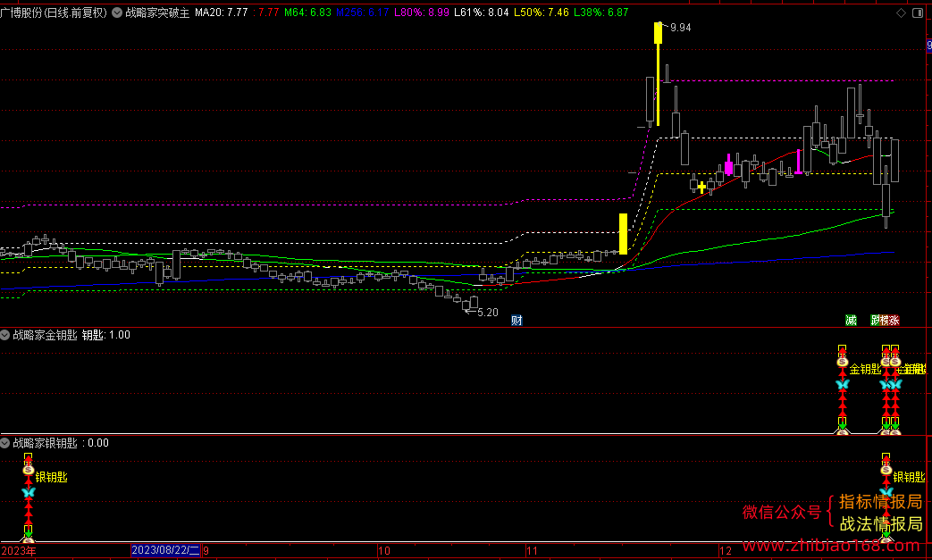Click the M64: 6.83 readout
Screen dimensions: 932x560
pos(308,13)
